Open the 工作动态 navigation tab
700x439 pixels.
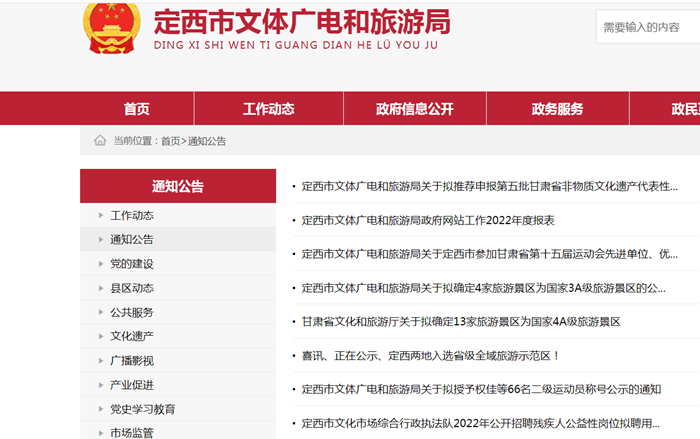coord(268,109)
